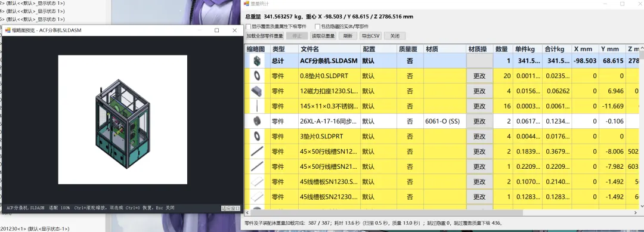This screenshot has height=232, width=644.
Task: Click 更改 for the 45线槽板SN21230 row
Action: coord(479,197)
